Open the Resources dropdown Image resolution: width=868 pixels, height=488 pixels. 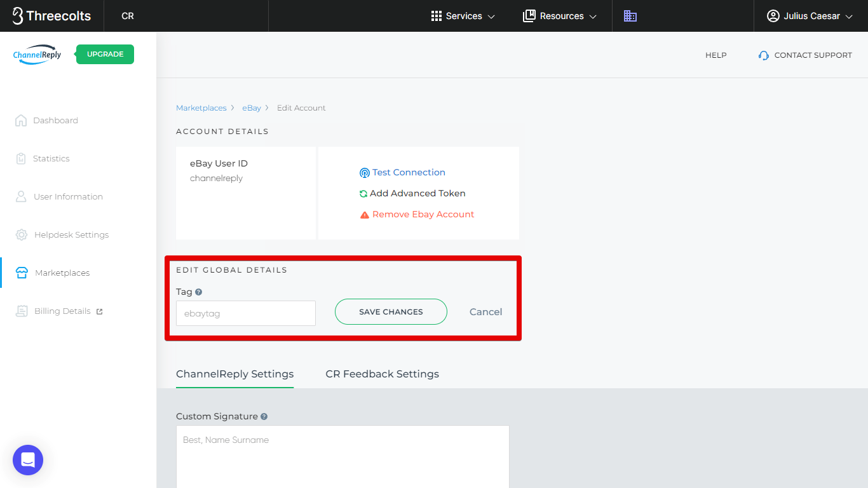(560, 16)
